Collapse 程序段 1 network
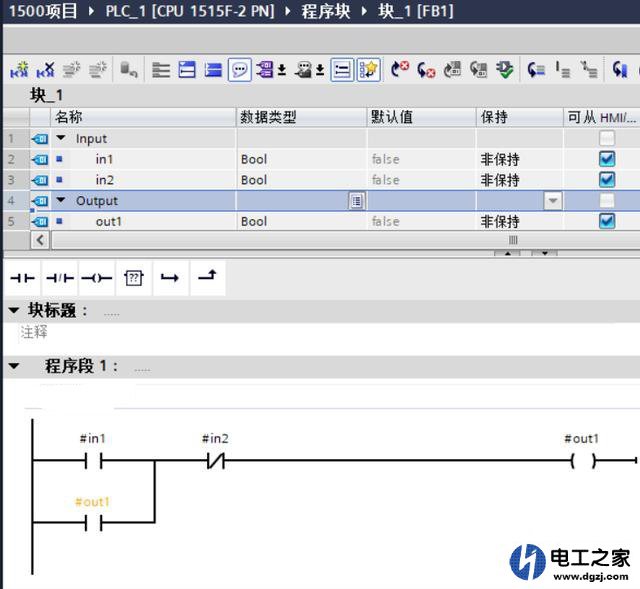640x589 pixels. [14, 366]
